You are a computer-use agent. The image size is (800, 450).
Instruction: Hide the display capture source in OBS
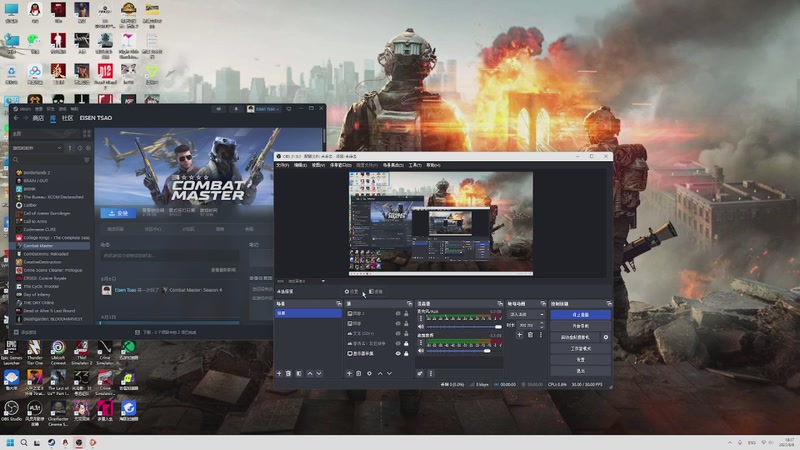(x=398, y=353)
